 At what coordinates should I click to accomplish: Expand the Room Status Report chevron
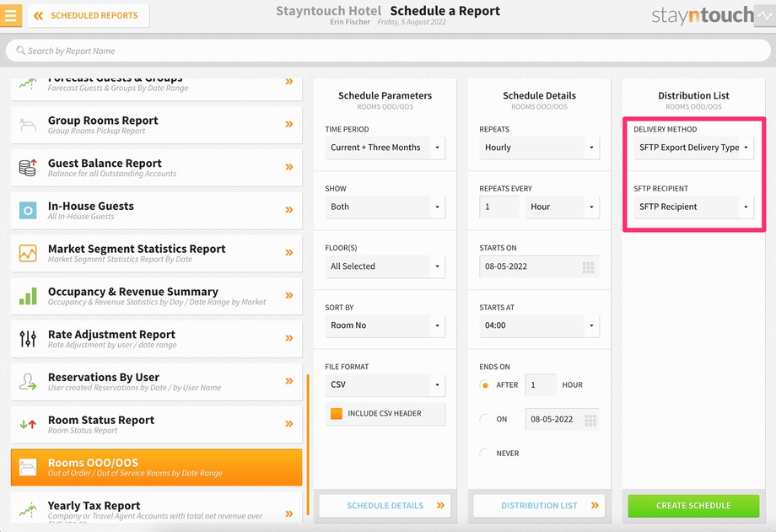coord(289,424)
